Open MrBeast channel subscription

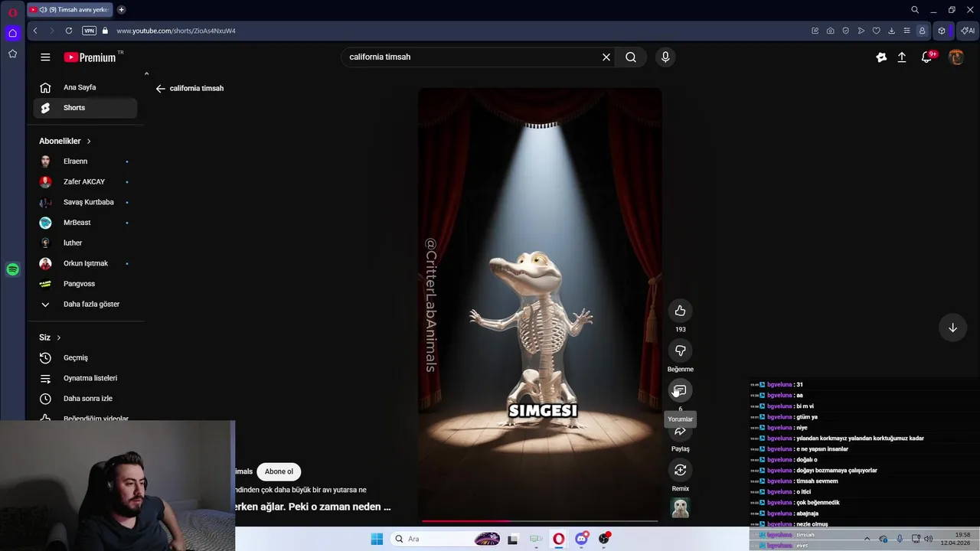pyautogui.click(x=85, y=223)
